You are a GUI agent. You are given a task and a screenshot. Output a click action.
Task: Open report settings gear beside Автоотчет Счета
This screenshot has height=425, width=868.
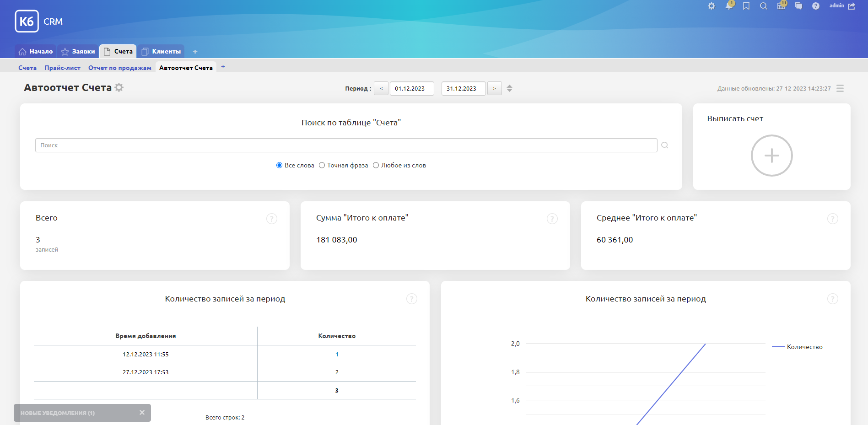[x=119, y=87]
